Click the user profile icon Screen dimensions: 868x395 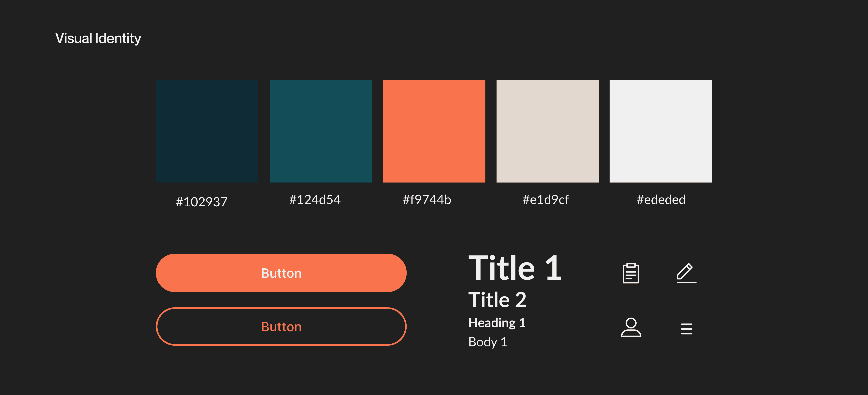631,327
